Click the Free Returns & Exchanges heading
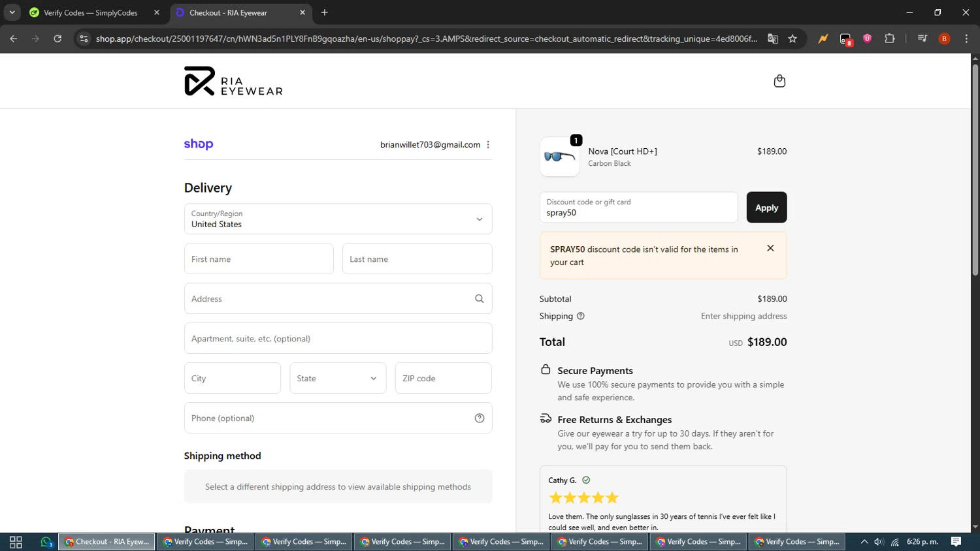980x551 pixels. coord(614,420)
